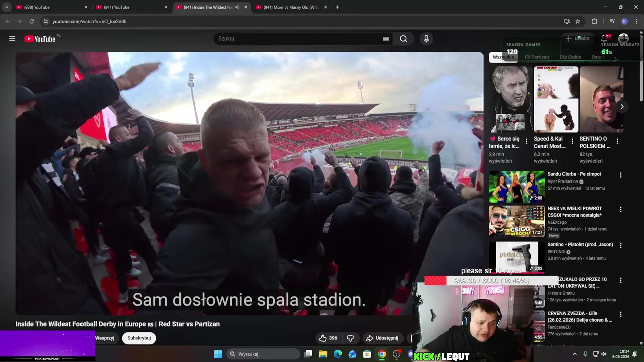Image resolution: width=644 pixels, height=362 pixels.
Task: Open a new browser tab
Action: click(x=337, y=7)
